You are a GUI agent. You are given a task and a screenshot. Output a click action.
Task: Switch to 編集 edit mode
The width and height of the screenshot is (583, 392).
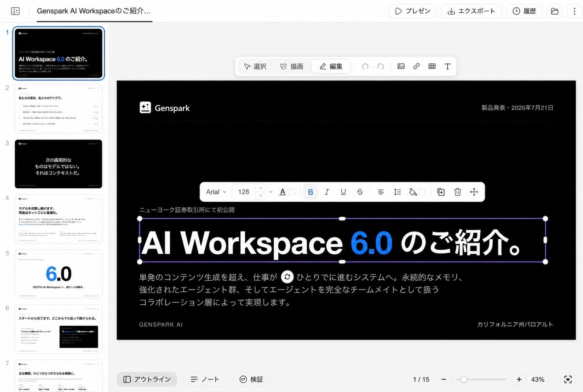[x=331, y=66]
